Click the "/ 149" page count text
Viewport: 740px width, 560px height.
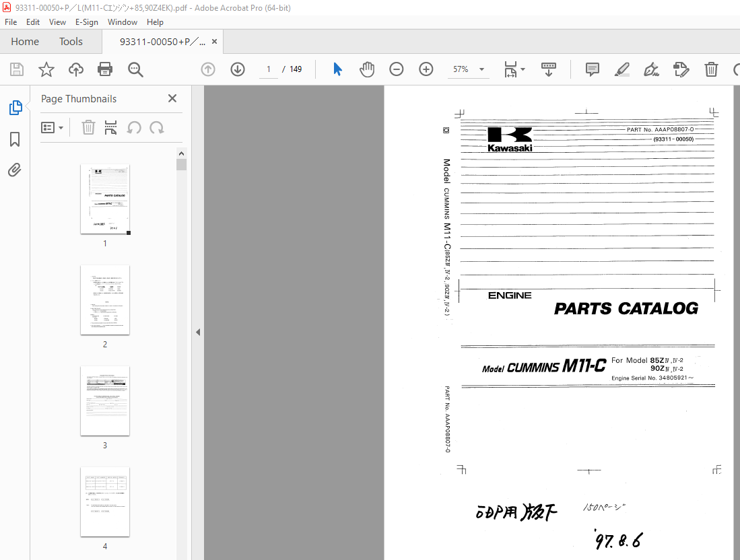(x=292, y=69)
